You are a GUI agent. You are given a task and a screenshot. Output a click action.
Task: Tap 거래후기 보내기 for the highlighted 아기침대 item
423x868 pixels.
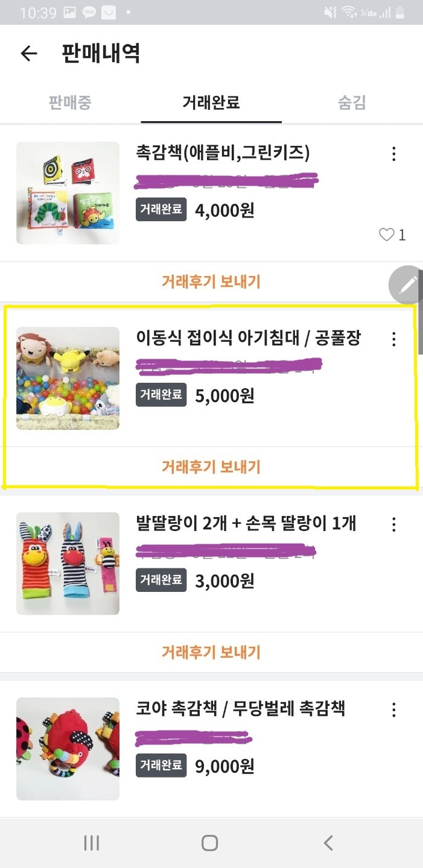210,467
